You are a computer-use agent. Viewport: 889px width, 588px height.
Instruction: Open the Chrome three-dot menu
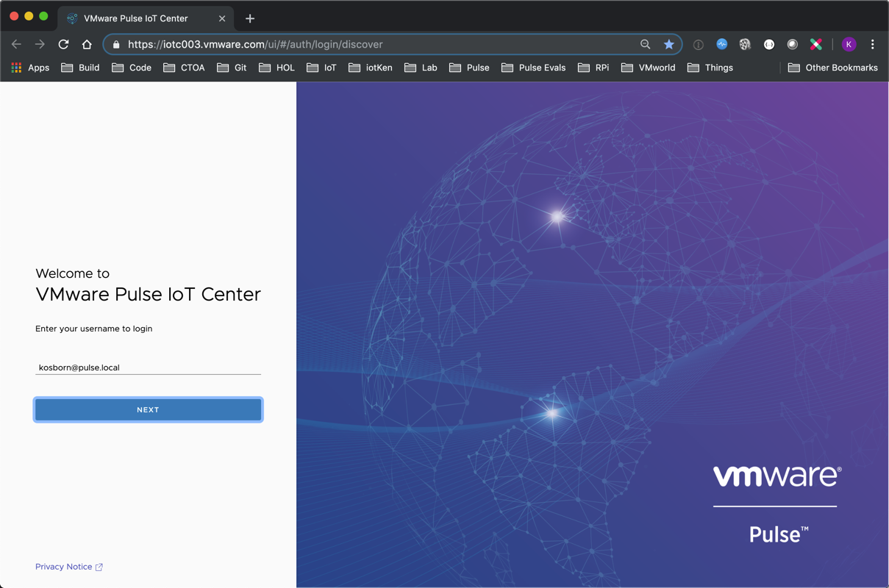click(x=873, y=44)
